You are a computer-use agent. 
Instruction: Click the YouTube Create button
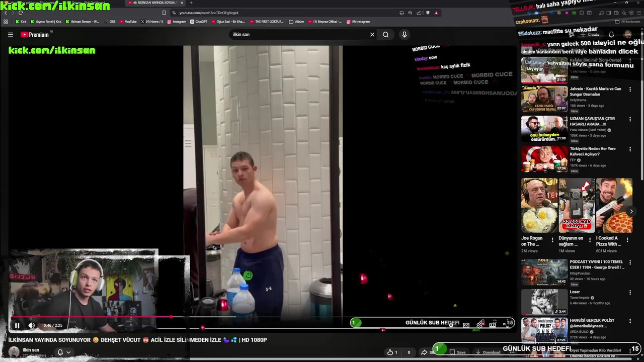pos(591,35)
